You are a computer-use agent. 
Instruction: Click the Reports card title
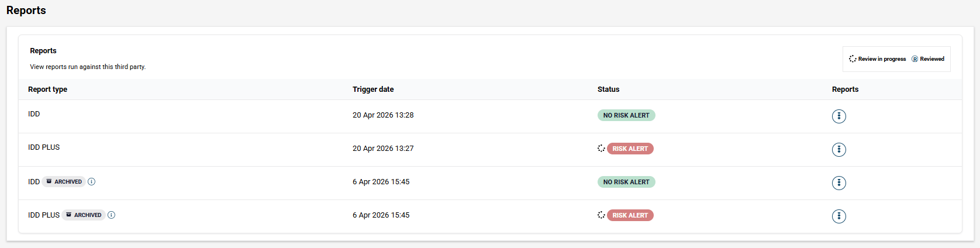[x=43, y=50]
